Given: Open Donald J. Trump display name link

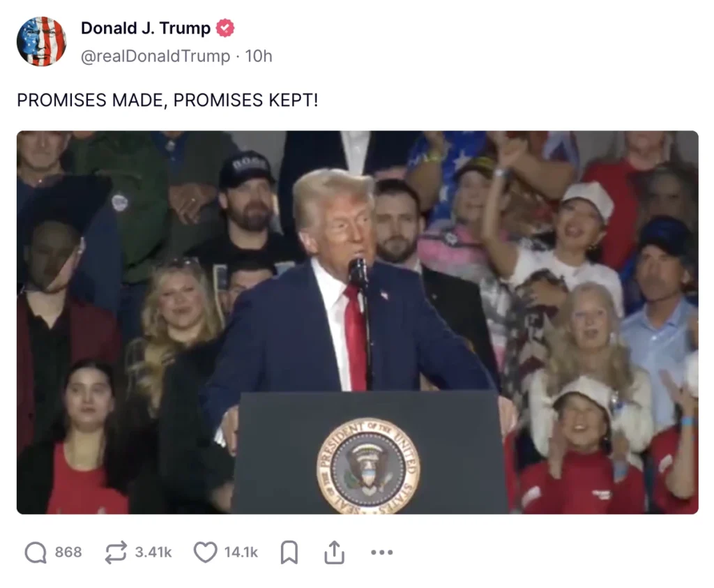Looking at the screenshot, I should [146, 28].
